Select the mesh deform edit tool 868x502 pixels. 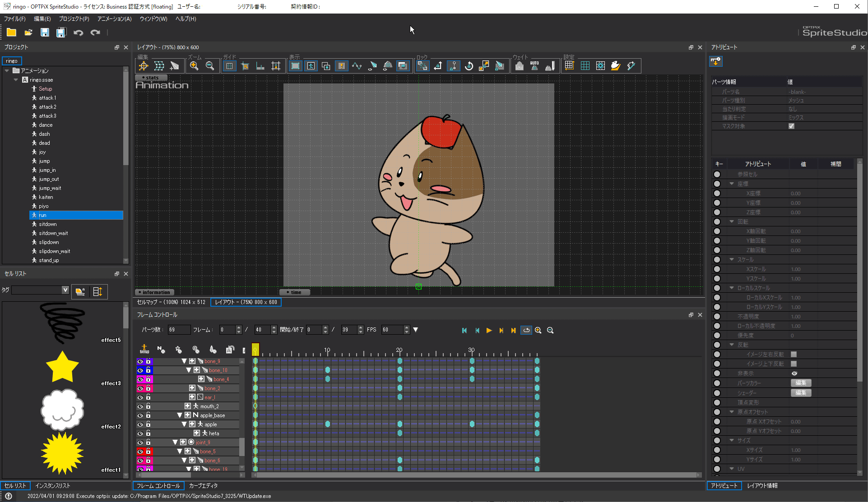pyautogui.click(x=159, y=66)
